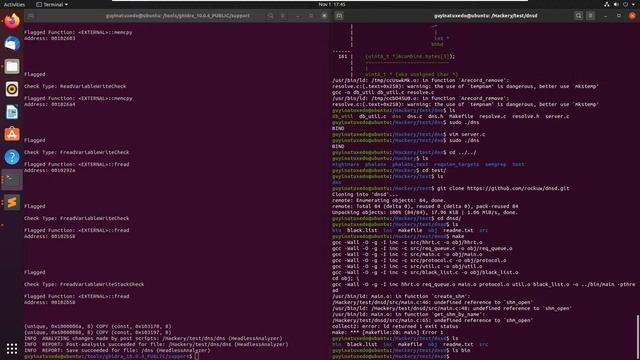Click gcc line compiling src/protocol.c
Screen dimensions: 640x360
(419, 260)
